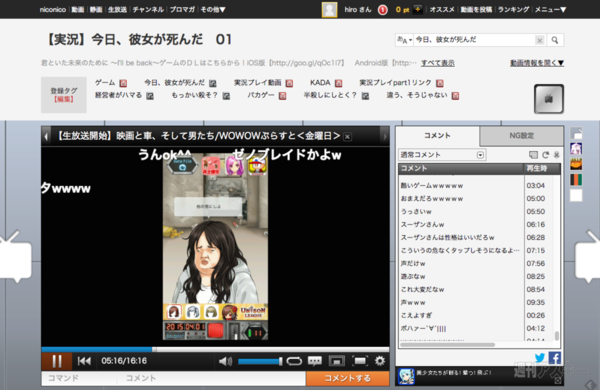Open the KADA tag
Image resolution: width=600 pixels, height=390 pixels.
[x=320, y=83]
